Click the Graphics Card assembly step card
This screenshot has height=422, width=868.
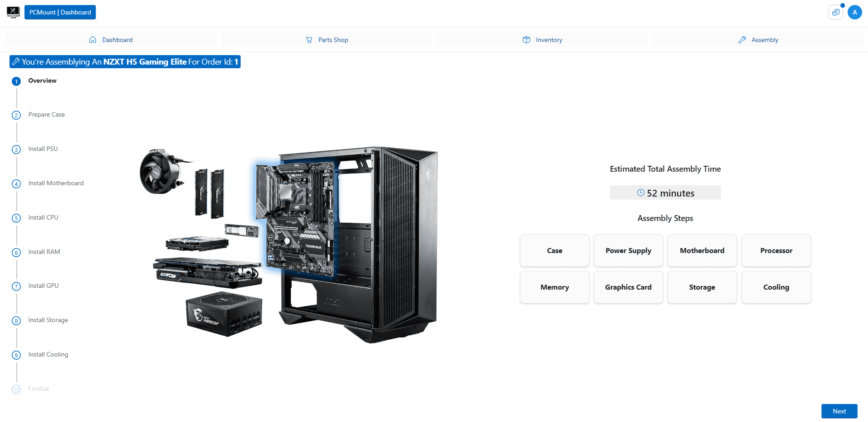pos(628,287)
